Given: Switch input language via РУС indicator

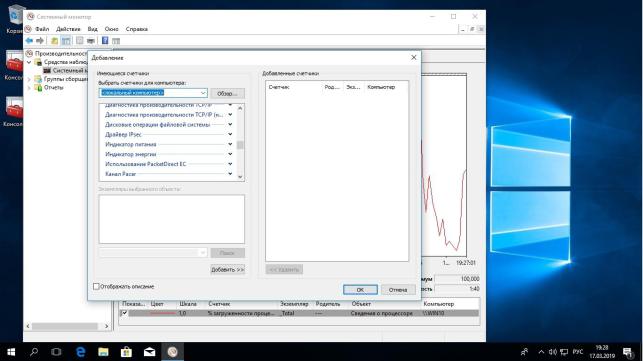Looking at the screenshot, I should pyautogui.click(x=578, y=352).
